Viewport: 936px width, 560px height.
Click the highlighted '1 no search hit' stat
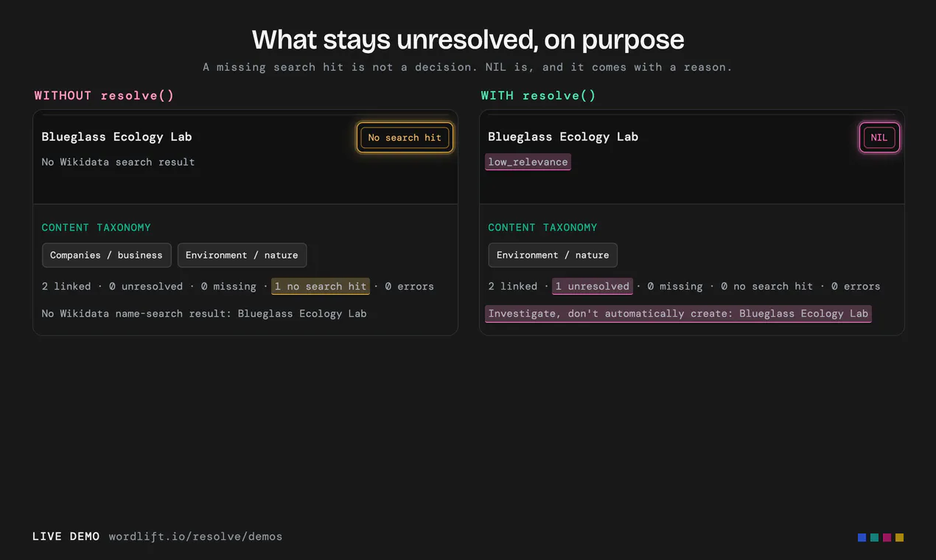pos(321,286)
